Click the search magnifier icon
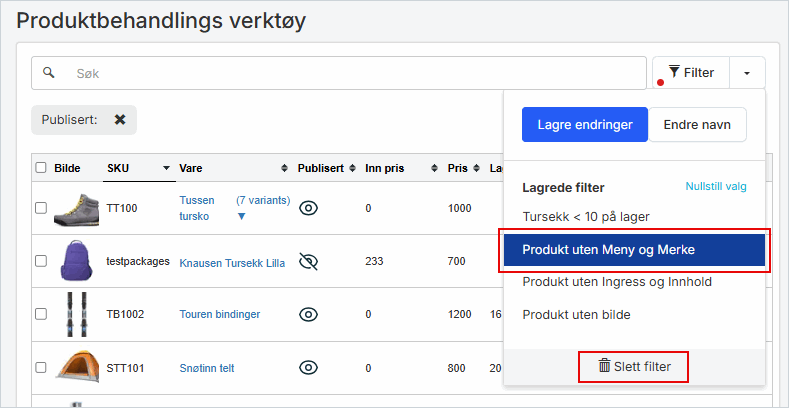 (x=48, y=73)
